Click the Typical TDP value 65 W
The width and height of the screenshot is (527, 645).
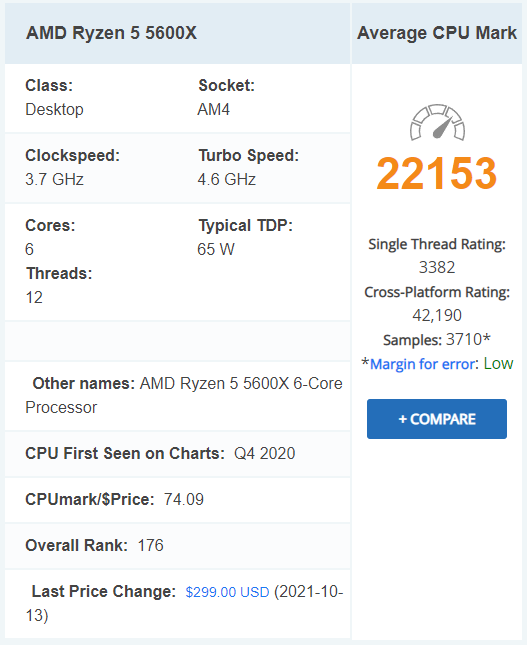click(216, 249)
